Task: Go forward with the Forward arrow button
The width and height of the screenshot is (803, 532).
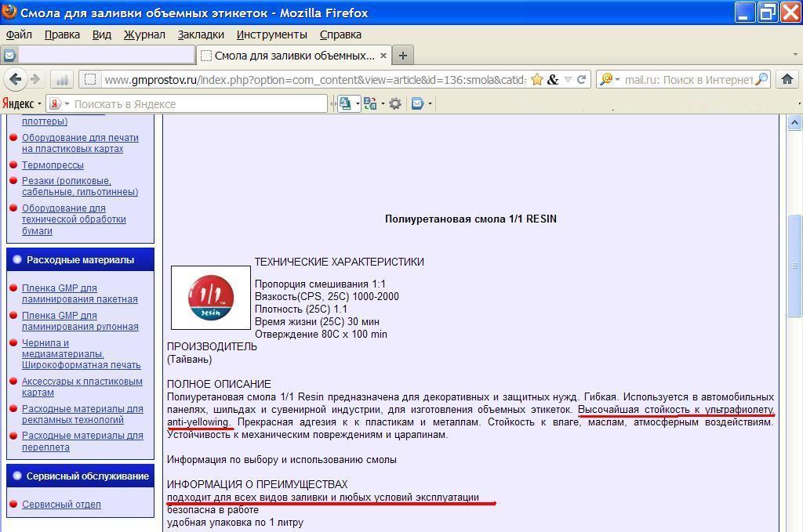Action: (35, 79)
